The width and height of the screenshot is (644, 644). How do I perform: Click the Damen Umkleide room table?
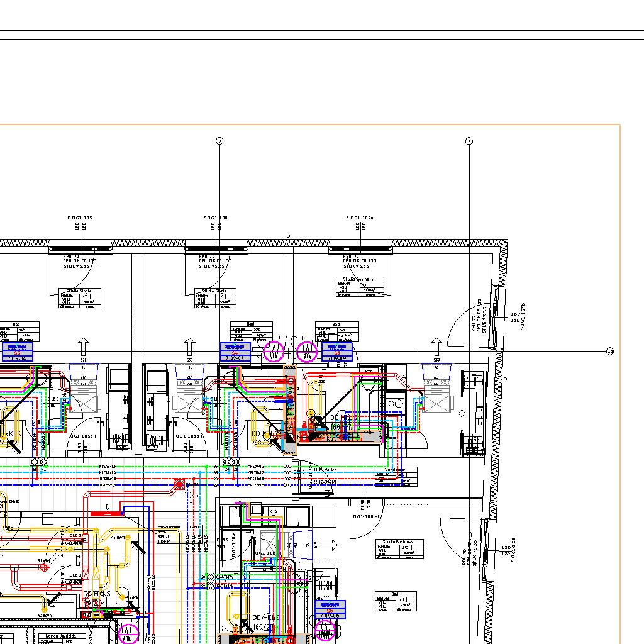click(62, 639)
